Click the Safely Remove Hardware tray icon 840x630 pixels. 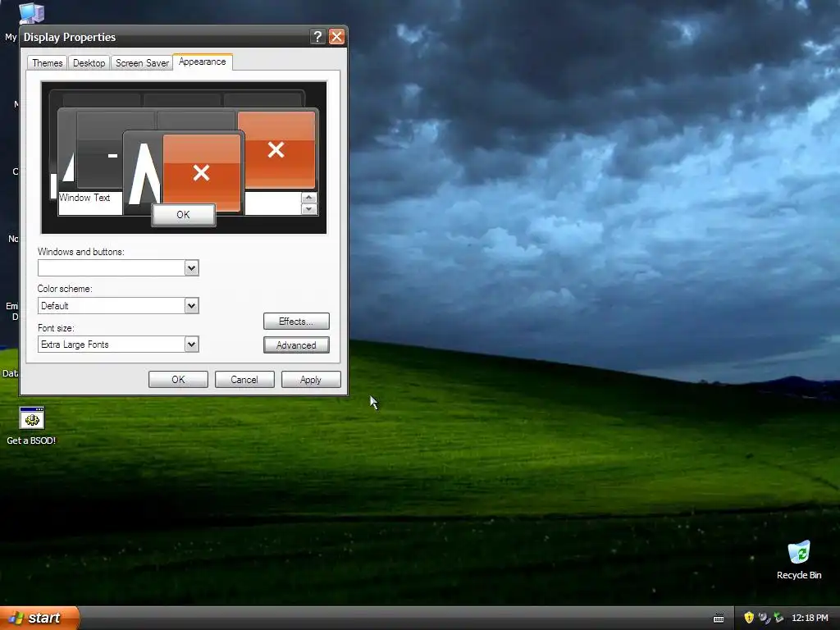click(778, 618)
